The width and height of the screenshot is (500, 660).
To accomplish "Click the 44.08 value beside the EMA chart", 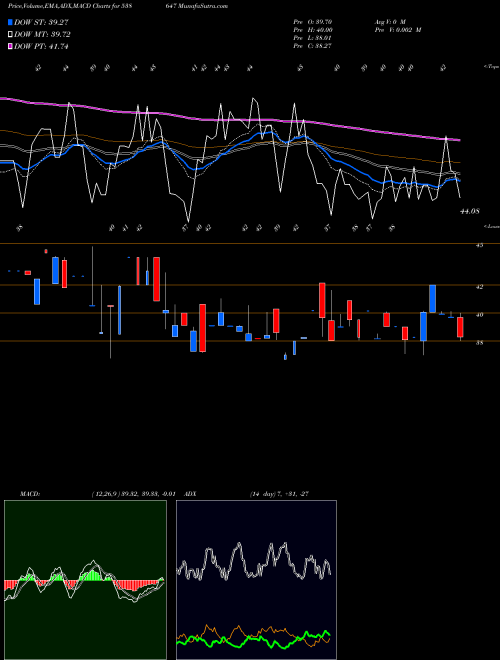I will click(470, 211).
